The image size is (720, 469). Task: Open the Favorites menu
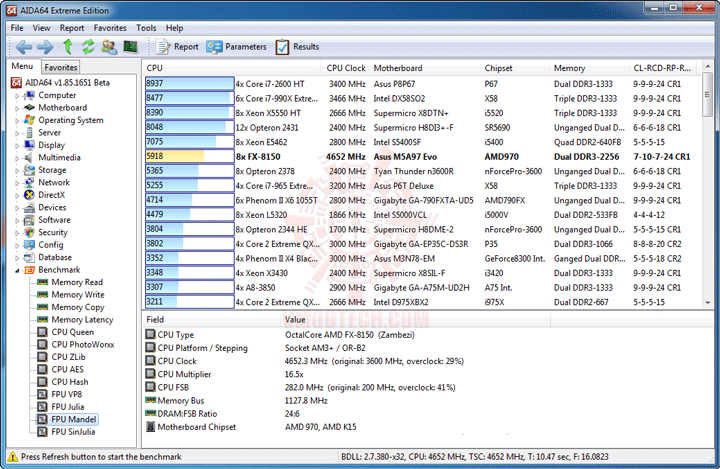(x=110, y=28)
